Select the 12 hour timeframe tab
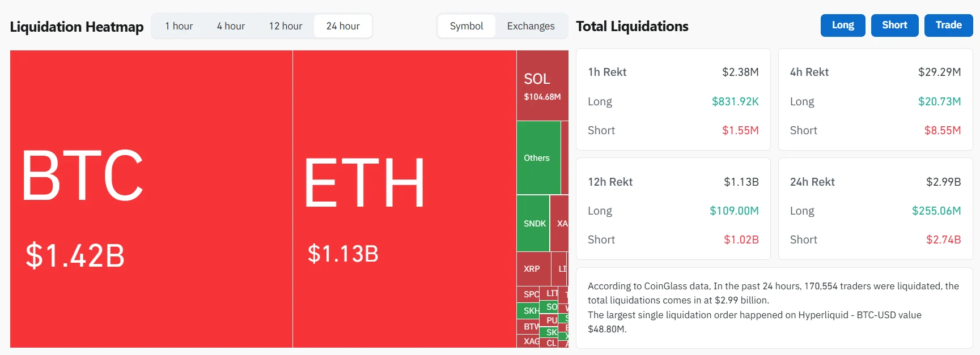The width and height of the screenshot is (980, 355). [286, 26]
